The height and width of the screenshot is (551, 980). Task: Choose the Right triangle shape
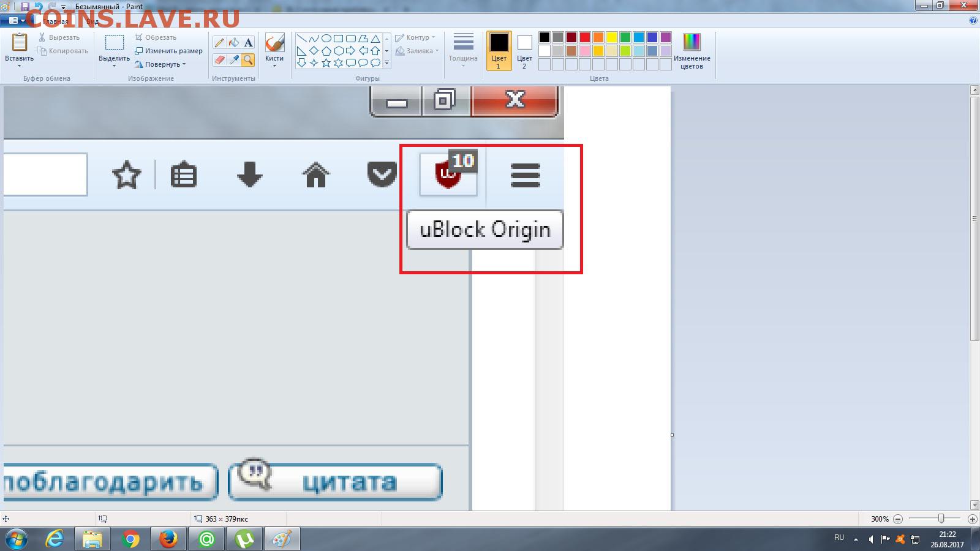point(301,51)
